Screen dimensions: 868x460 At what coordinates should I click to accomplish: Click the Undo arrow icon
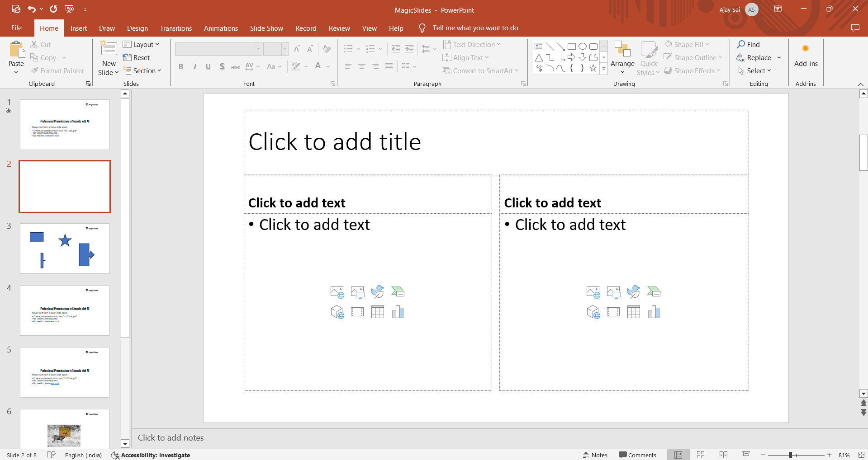32,9
